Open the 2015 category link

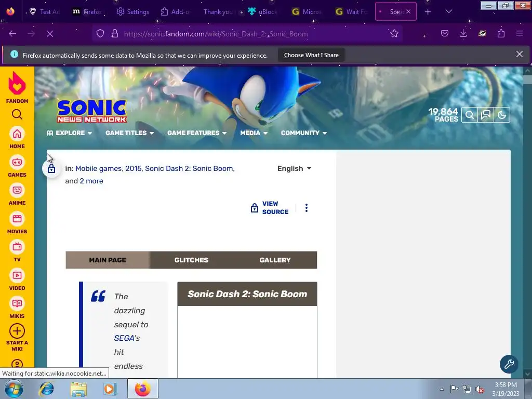[x=134, y=169]
